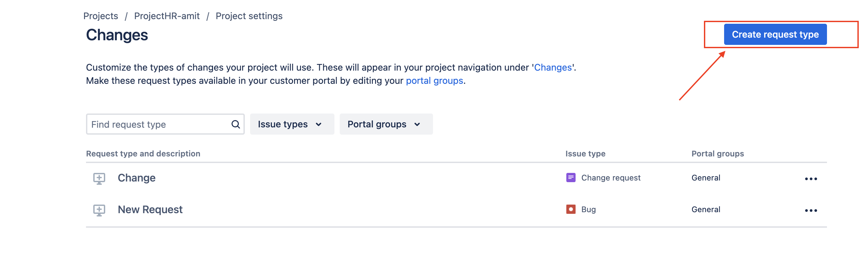Expand the Issue types dropdown
The width and height of the screenshot is (868, 262).
pos(291,124)
